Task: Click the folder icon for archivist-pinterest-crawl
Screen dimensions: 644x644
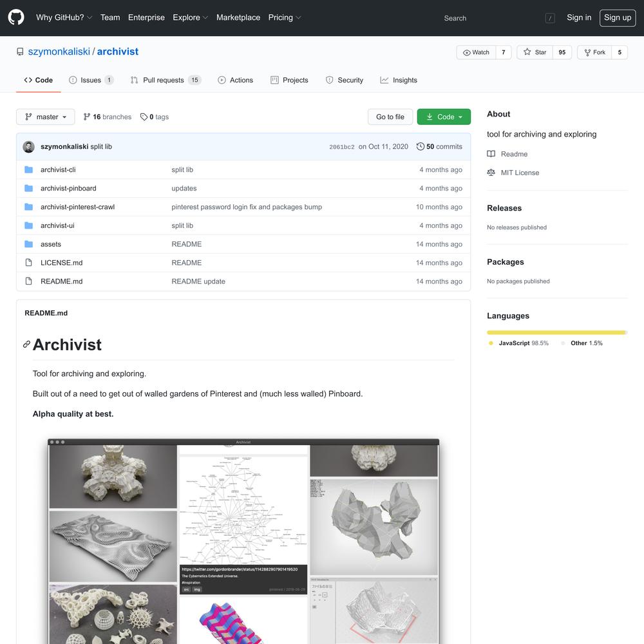Action: (x=28, y=207)
